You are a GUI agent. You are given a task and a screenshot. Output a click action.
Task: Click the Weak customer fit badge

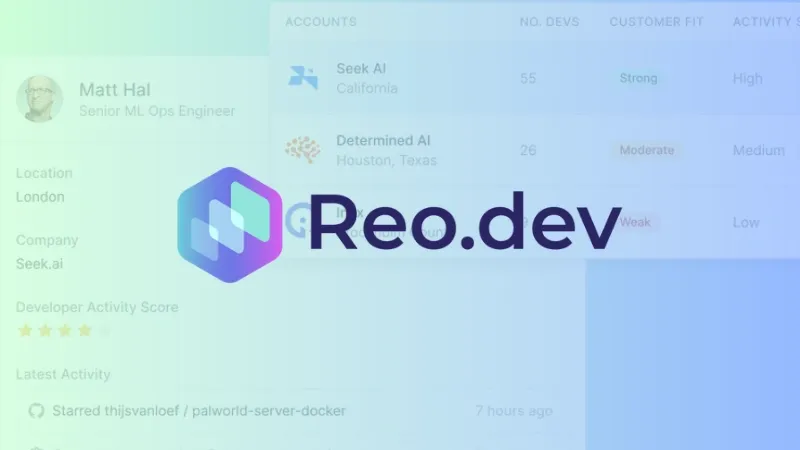635,222
